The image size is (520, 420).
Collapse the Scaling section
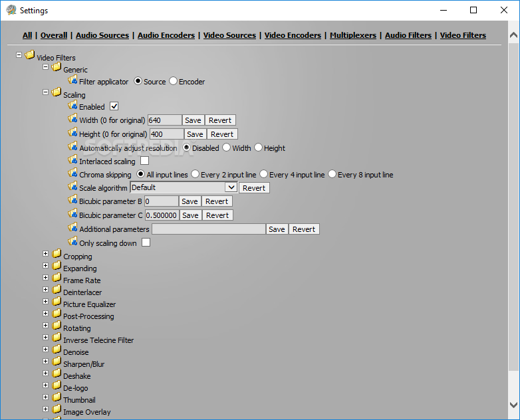tap(46, 92)
